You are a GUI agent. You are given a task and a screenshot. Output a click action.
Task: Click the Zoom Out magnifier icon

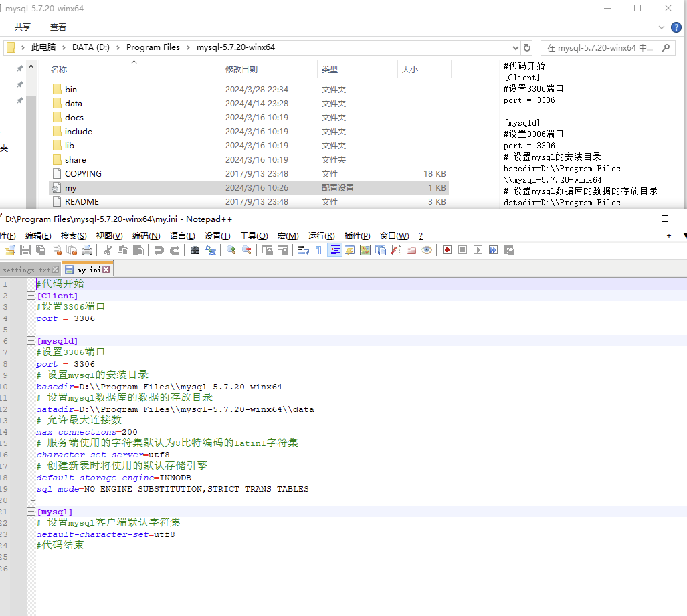[x=247, y=250]
